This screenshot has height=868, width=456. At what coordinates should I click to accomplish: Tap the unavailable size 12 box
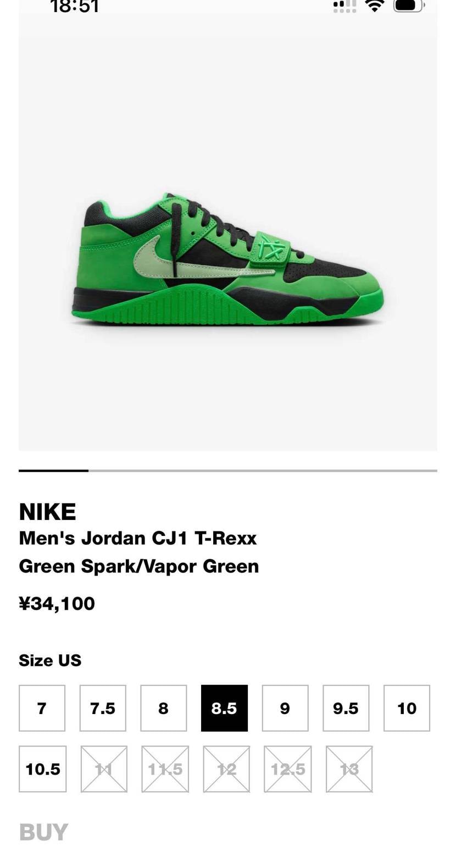[x=226, y=769]
